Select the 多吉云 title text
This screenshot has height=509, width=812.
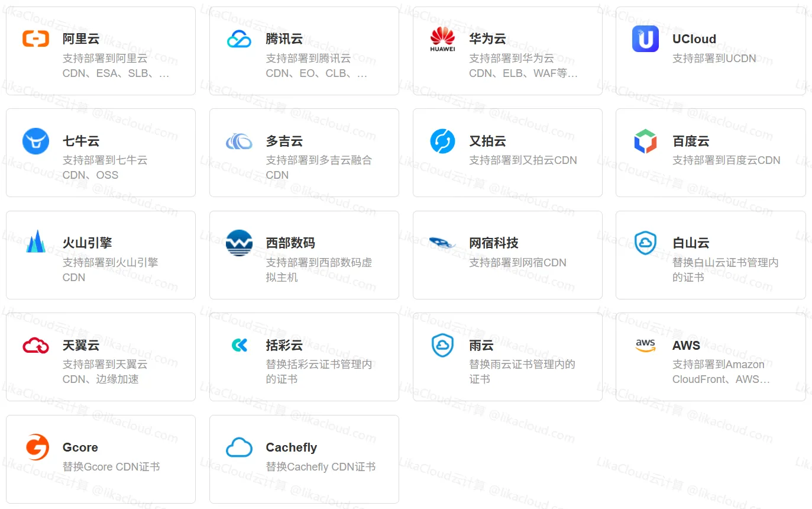(x=284, y=141)
